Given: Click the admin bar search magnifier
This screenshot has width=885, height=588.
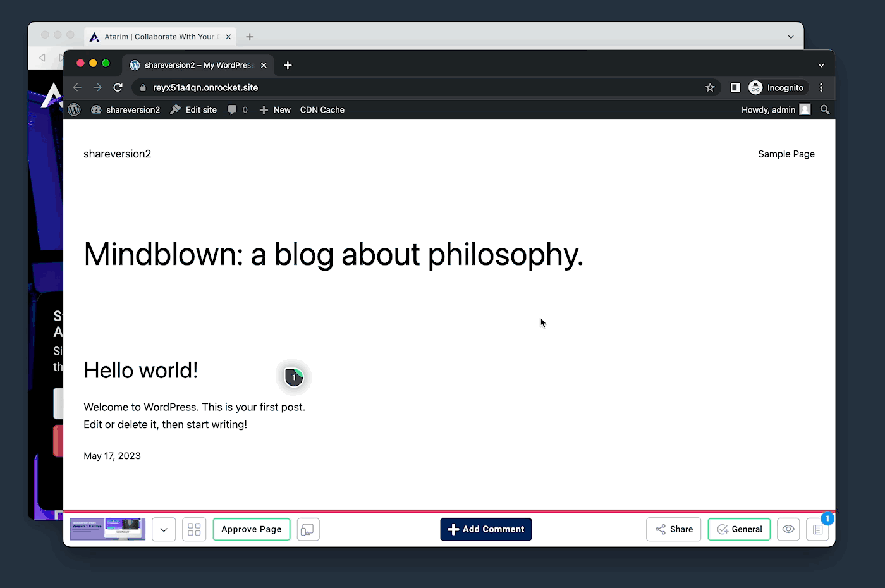Looking at the screenshot, I should pos(825,110).
